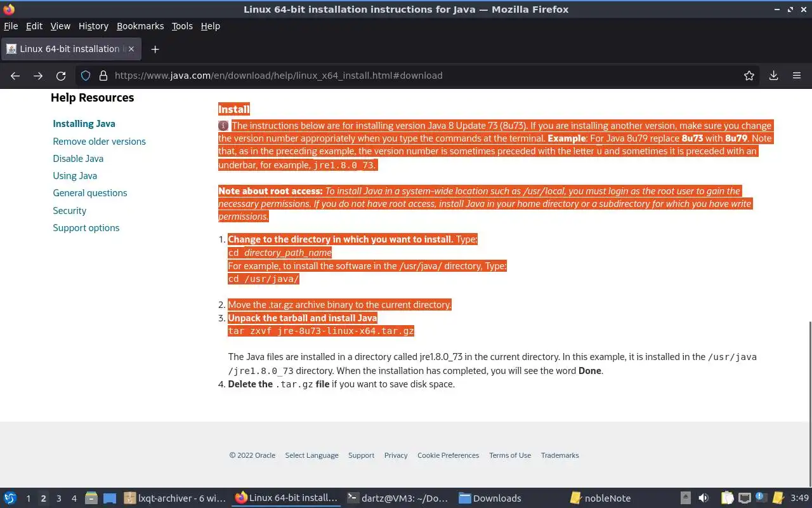812x508 pixels.
Task: Open the Bookmarks menu
Action: pyautogui.click(x=140, y=26)
